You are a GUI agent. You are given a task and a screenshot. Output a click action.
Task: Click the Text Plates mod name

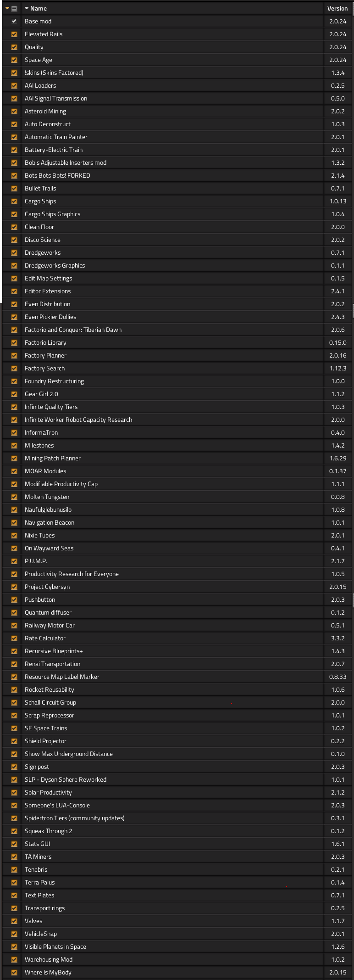coord(39,895)
